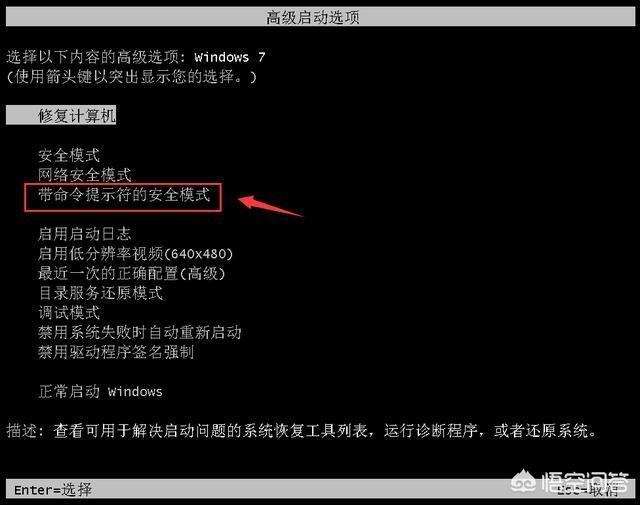Click the 悟空问答 watermark logo icon

(x=523, y=482)
